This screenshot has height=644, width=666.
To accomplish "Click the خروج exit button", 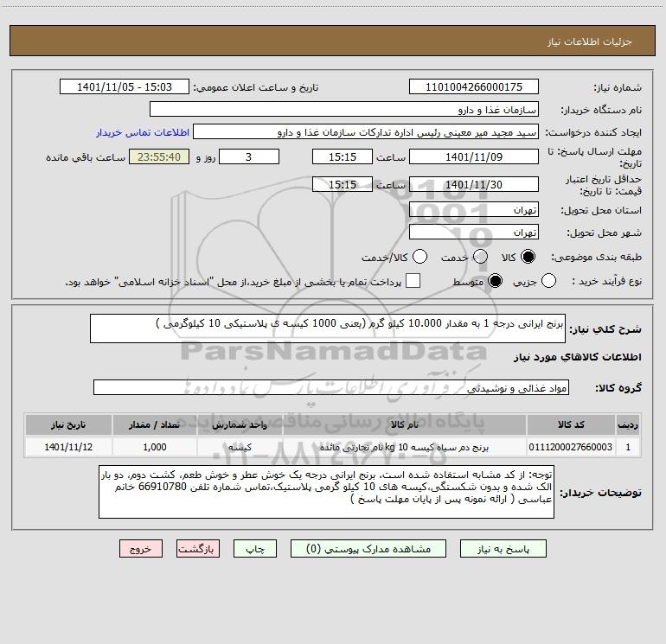I will (141, 549).
